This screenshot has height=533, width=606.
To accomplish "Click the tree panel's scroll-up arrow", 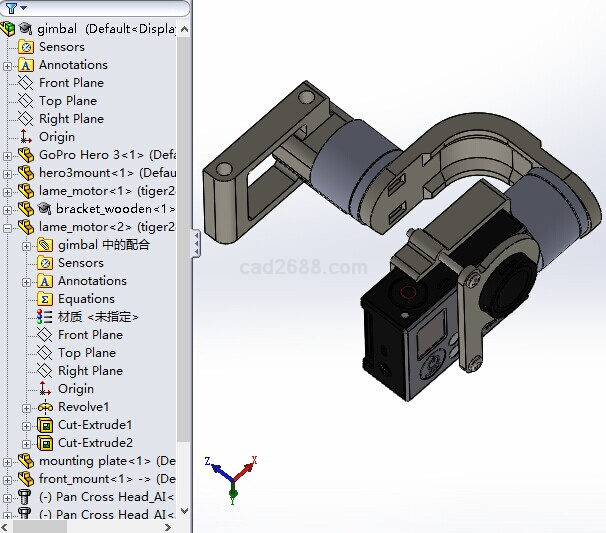I will pos(183,27).
